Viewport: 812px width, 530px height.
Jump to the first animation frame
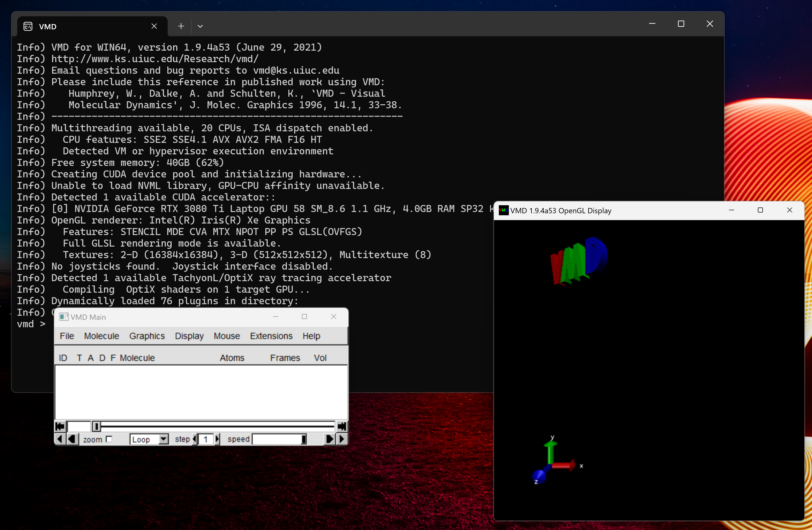click(x=60, y=426)
